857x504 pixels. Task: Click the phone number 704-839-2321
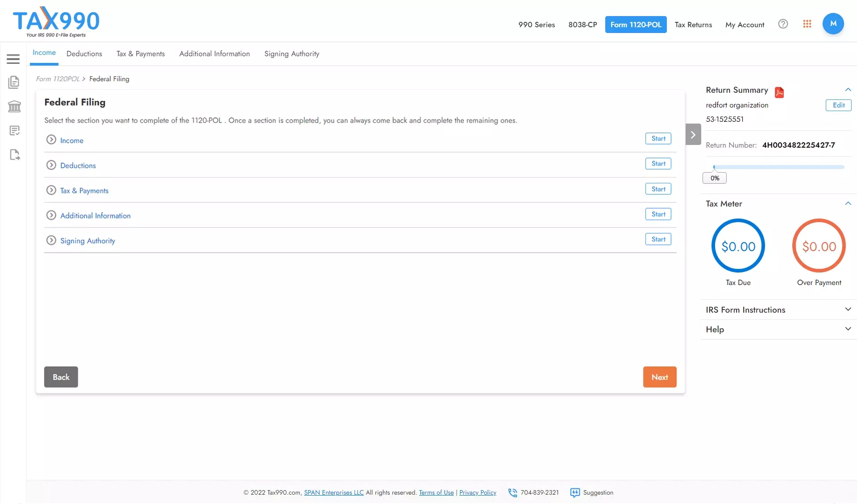click(540, 492)
